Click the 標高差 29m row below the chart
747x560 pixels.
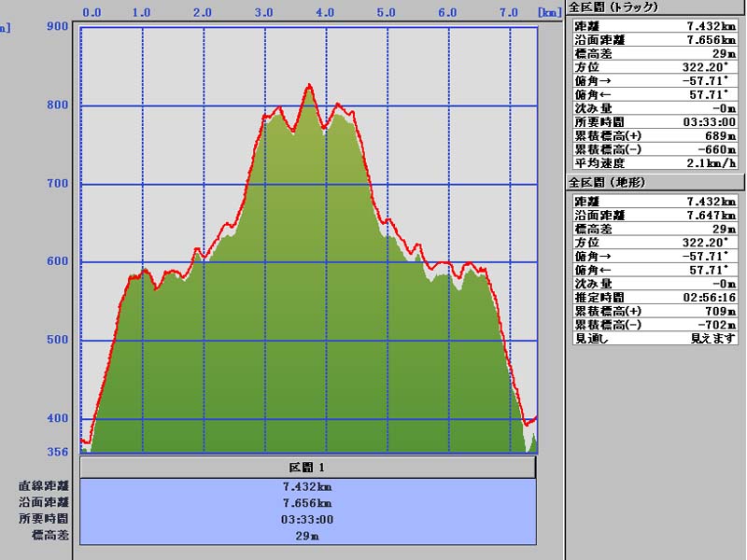point(308,537)
